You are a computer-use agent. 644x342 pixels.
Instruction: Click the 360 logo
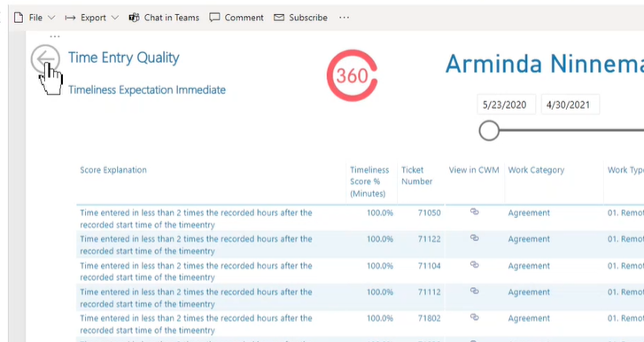point(352,75)
